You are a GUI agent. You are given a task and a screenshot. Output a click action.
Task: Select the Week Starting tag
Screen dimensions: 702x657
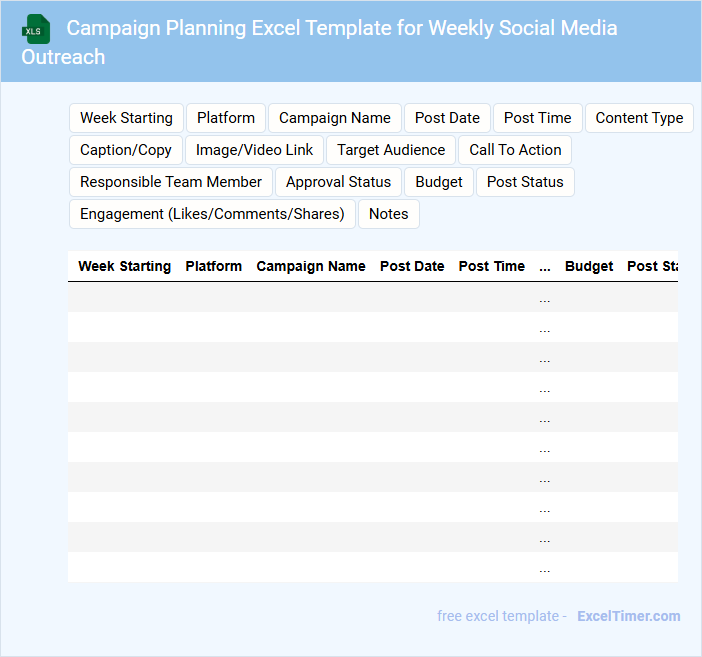[x=126, y=118]
